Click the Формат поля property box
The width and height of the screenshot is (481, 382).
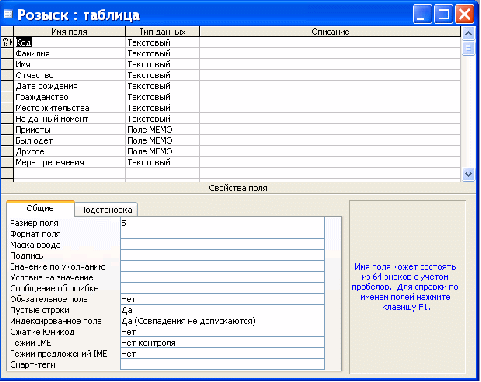[x=222, y=234]
